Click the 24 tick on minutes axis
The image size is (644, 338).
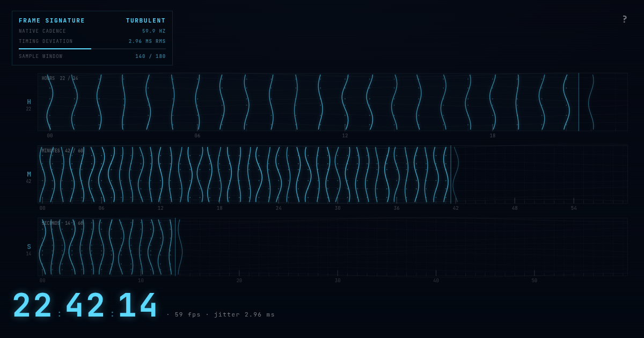click(x=279, y=208)
